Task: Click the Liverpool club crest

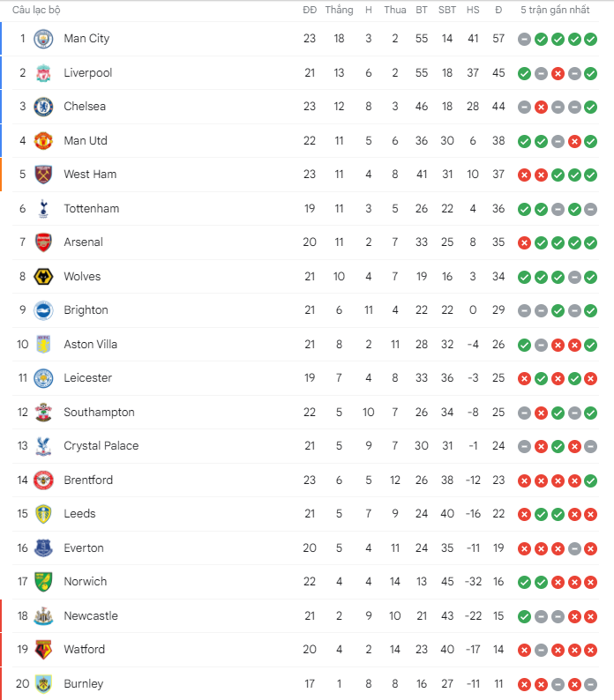Action: tap(43, 73)
